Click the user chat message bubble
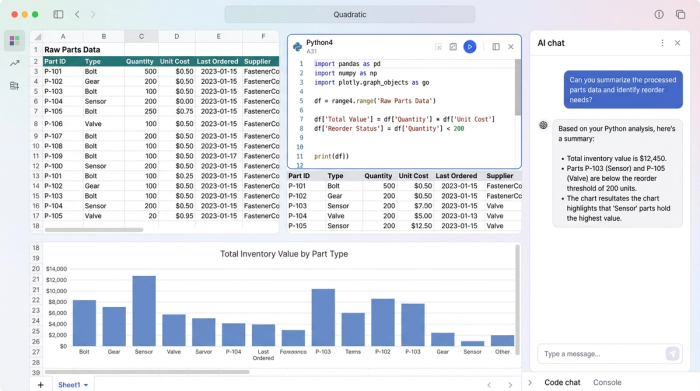 623,90
